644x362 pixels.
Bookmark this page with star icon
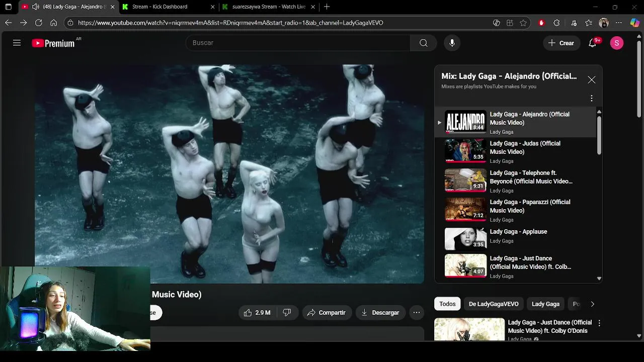click(523, 23)
